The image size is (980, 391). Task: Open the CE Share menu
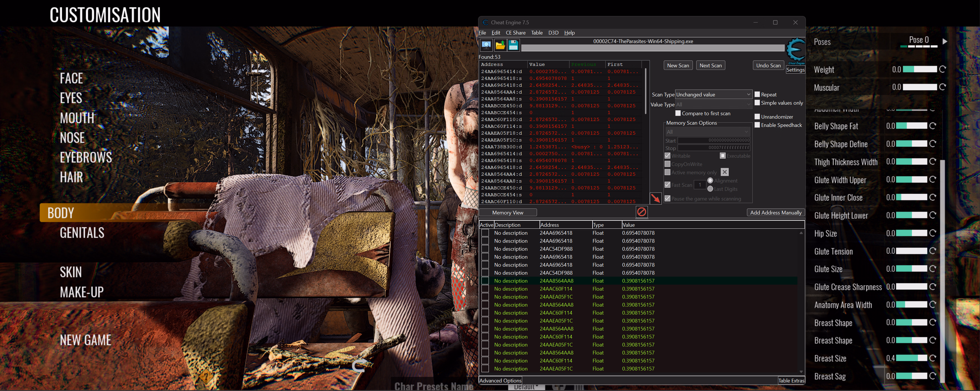(x=515, y=33)
